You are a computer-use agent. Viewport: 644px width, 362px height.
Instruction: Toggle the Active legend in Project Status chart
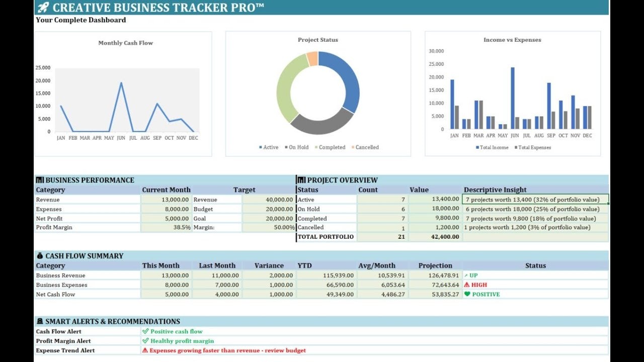pos(270,147)
